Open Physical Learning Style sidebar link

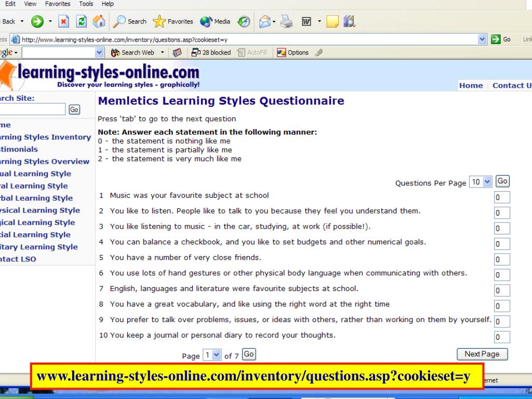pos(39,210)
